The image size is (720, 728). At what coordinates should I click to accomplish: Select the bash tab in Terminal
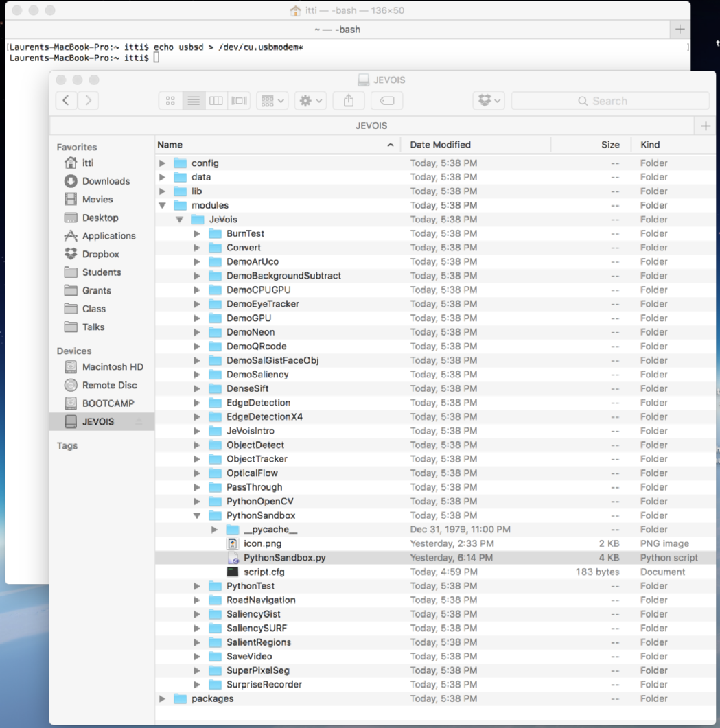[x=337, y=30]
